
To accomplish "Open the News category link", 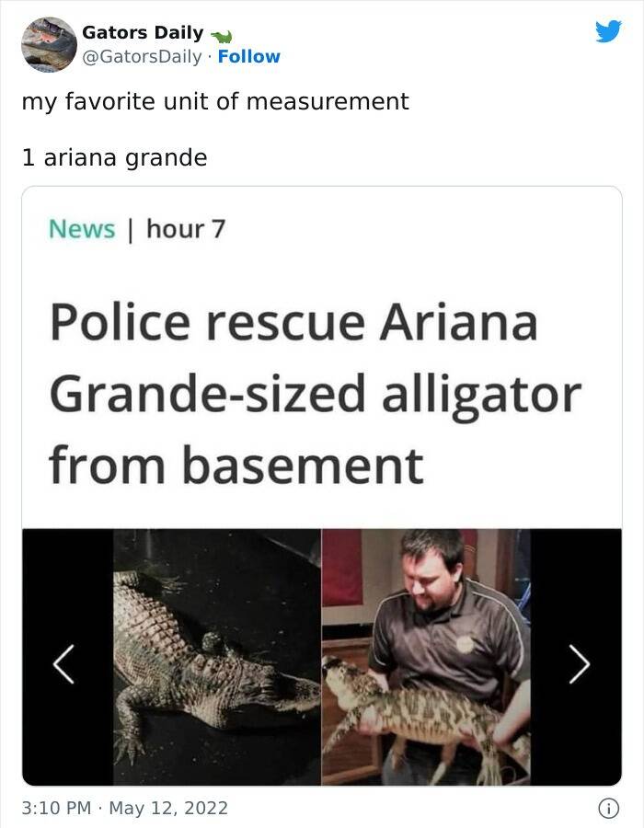I will pos(82,229).
